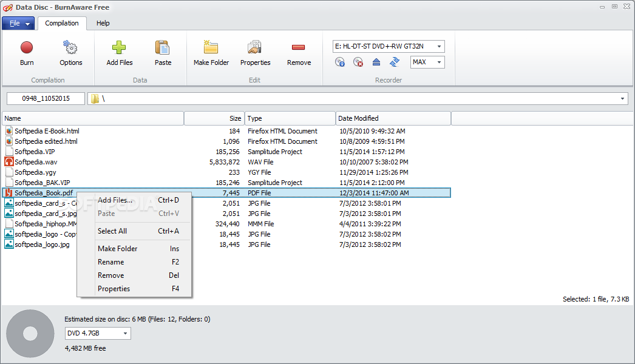Refresh the recorder drive list
Viewport: 635px width, 364px height.
tap(395, 62)
